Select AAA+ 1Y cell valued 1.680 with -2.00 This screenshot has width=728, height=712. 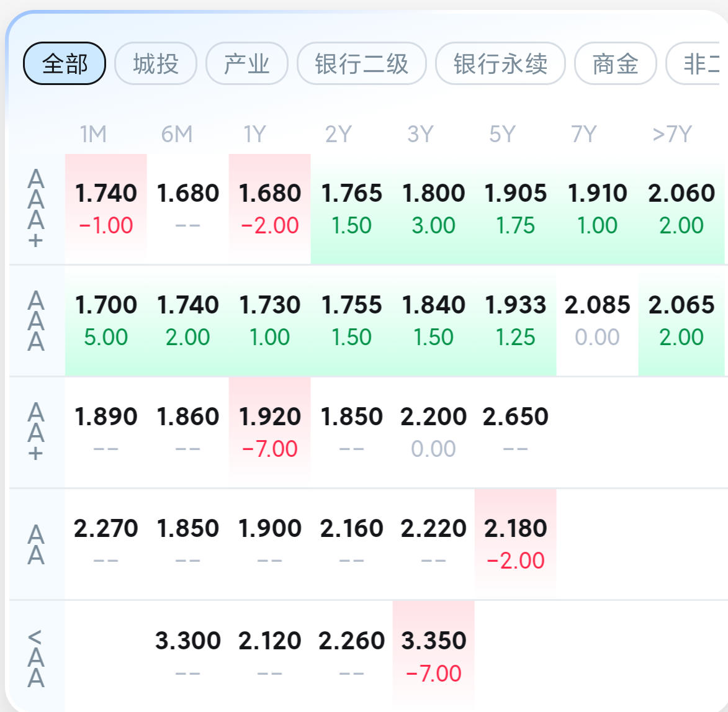click(270, 209)
